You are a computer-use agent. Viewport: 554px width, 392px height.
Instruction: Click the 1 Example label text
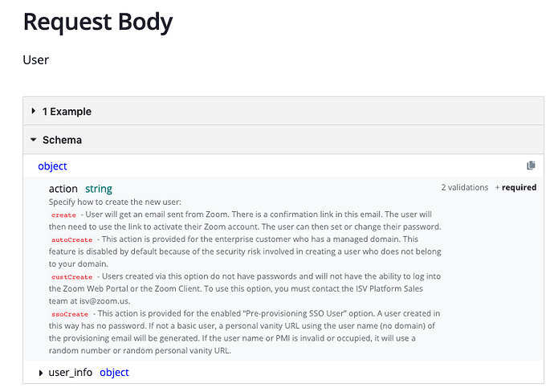67,111
